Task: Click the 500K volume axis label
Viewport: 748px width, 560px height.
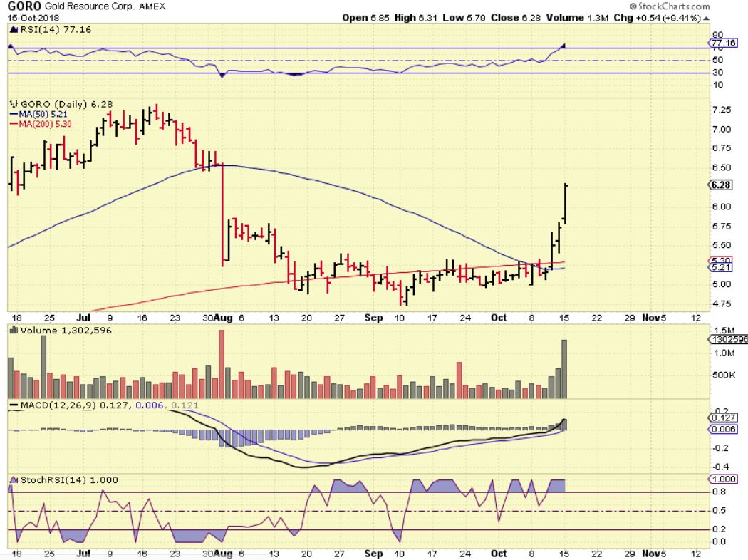Action: 724,375
